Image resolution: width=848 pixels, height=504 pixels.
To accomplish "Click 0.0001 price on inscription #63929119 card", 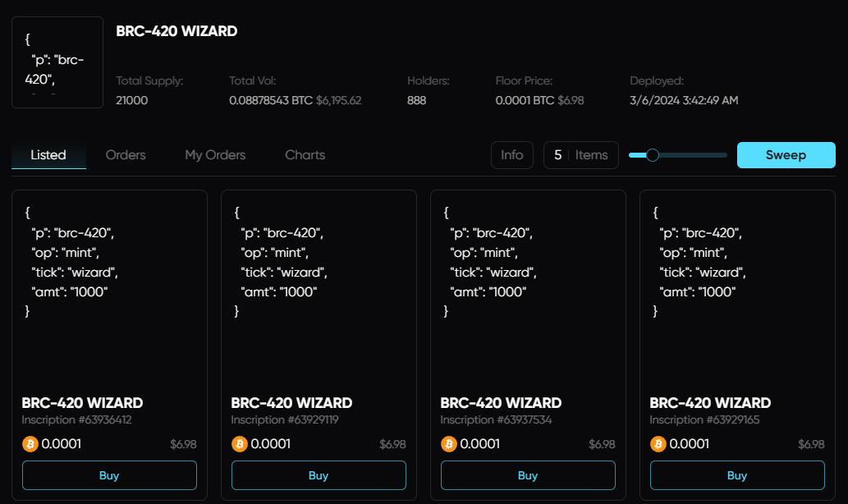I will coord(271,445).
